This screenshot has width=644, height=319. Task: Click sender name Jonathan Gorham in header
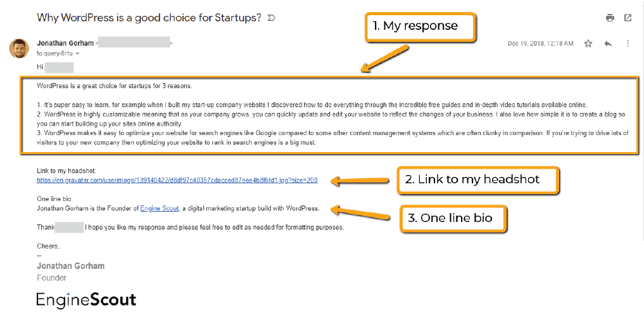point(65,43)
